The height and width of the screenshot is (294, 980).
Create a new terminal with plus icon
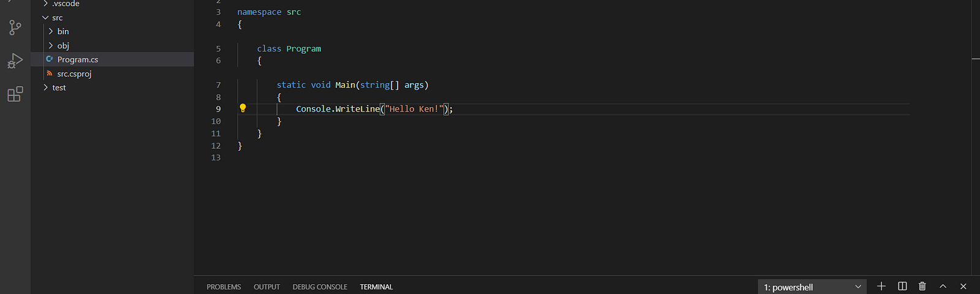click(x=881, y=286)
